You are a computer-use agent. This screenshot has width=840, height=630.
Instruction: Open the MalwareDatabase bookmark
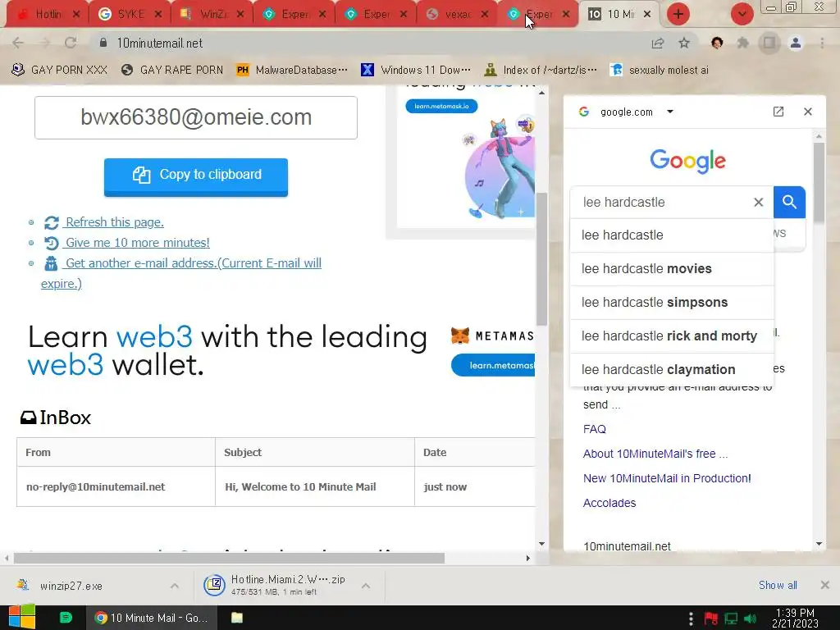click(291, 71)
